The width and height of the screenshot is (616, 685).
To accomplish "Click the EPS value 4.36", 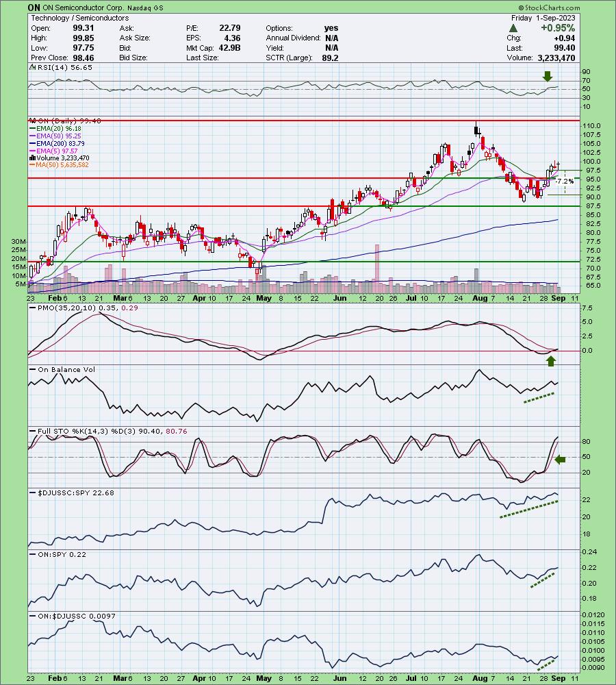I will [x=232, y=38].
